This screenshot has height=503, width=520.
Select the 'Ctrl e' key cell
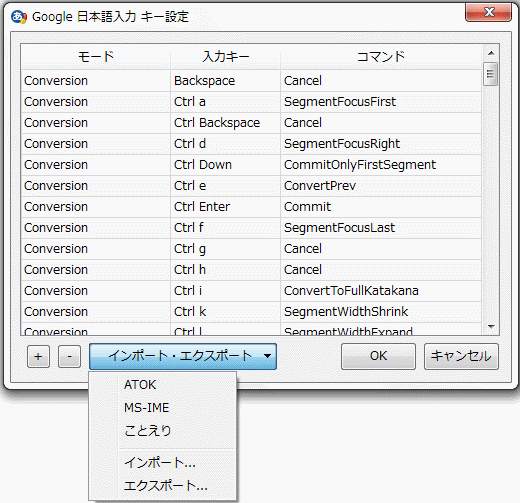pyautogui.click(x=226, y=186)
